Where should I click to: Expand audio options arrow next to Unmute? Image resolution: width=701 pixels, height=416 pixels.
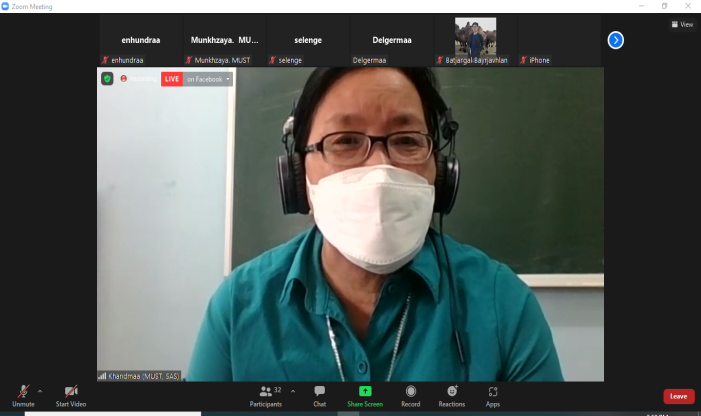click(40, 391)
